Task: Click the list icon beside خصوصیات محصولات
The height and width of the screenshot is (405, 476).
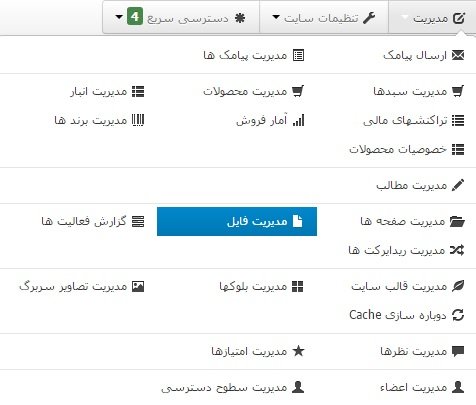Action: (458, 150)
